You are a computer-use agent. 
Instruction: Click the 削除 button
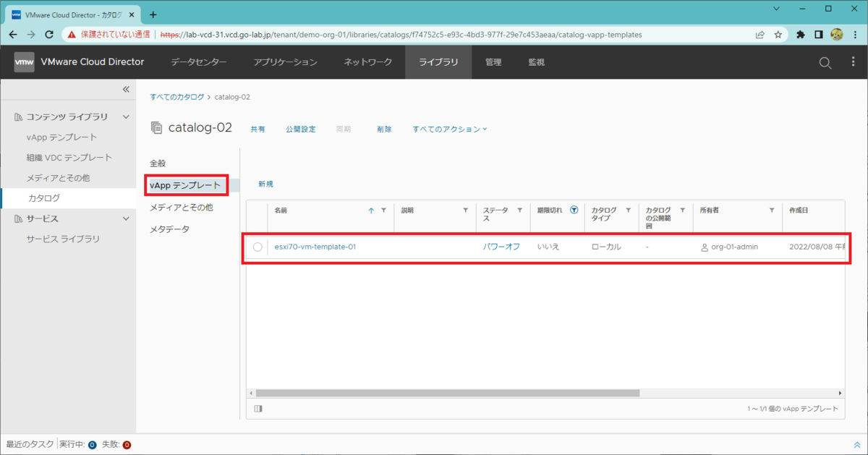(384, 129)
